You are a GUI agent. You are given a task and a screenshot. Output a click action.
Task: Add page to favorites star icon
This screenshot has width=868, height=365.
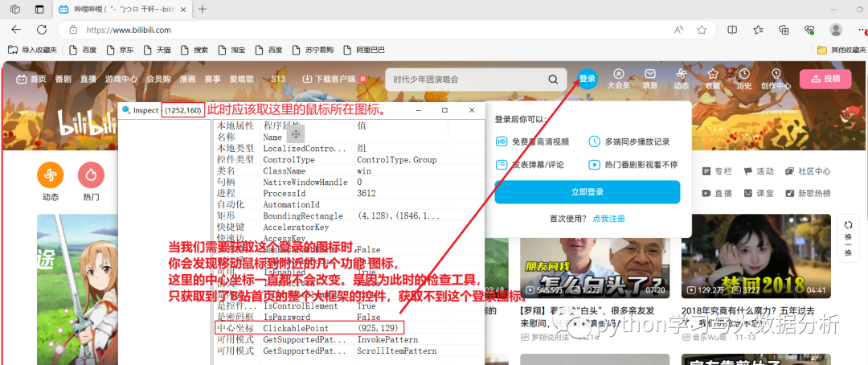702,30
